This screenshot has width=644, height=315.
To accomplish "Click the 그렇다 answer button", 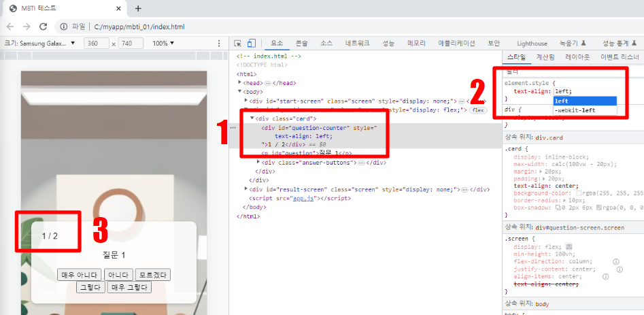I will [x=90, y=287].
